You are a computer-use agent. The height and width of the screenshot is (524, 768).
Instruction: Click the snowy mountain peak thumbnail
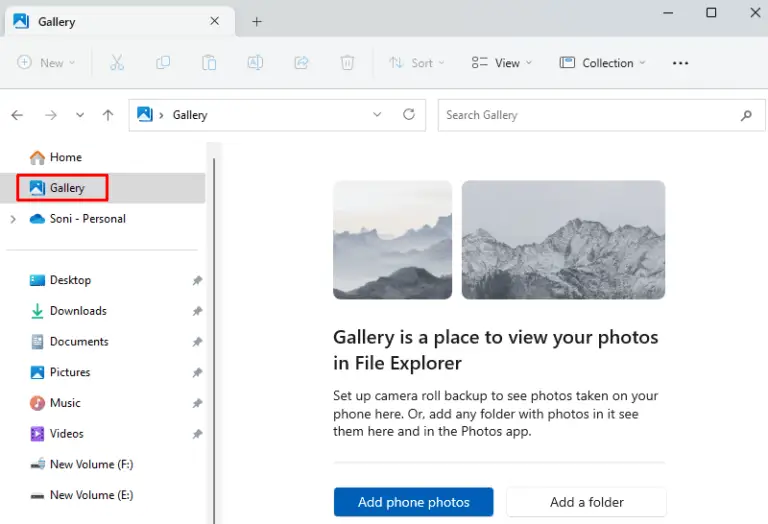[563, 239]
